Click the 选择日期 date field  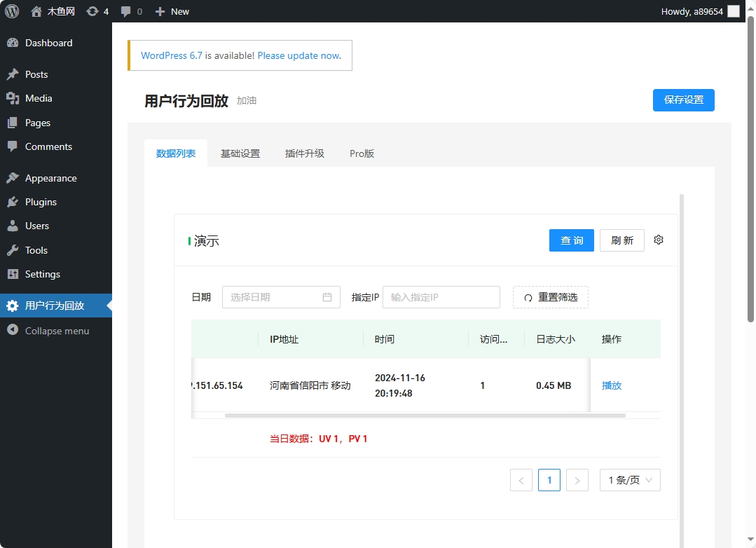(280, 297)
